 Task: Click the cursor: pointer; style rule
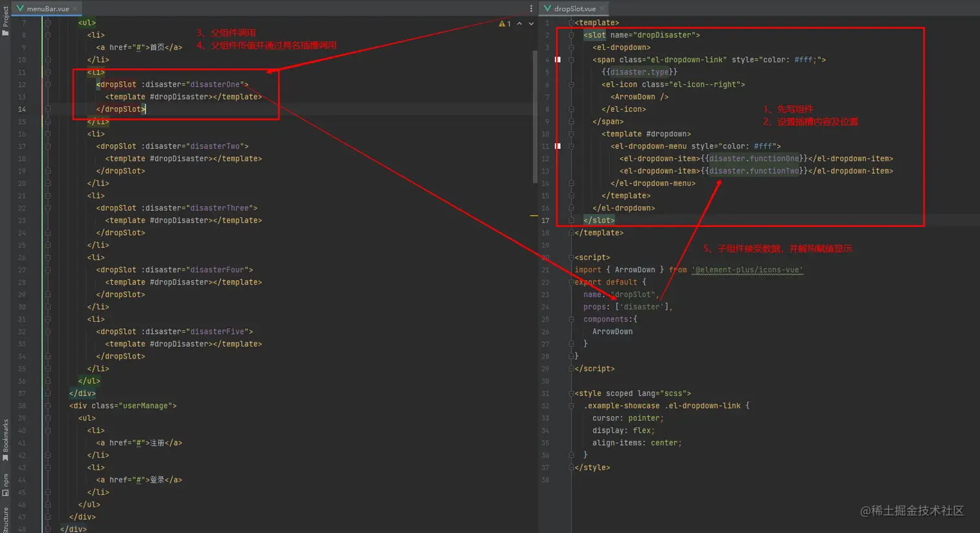628,418
